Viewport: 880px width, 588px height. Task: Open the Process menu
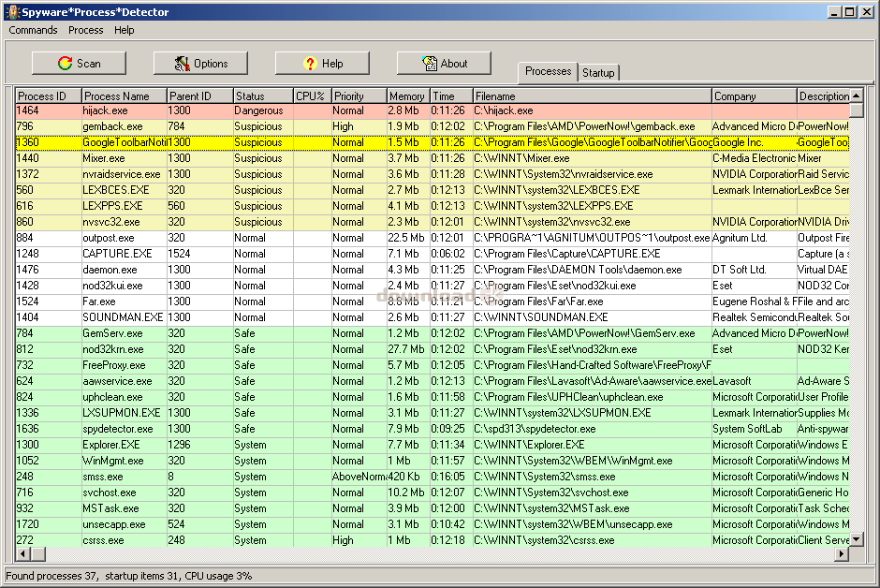[x=86, y=30]
